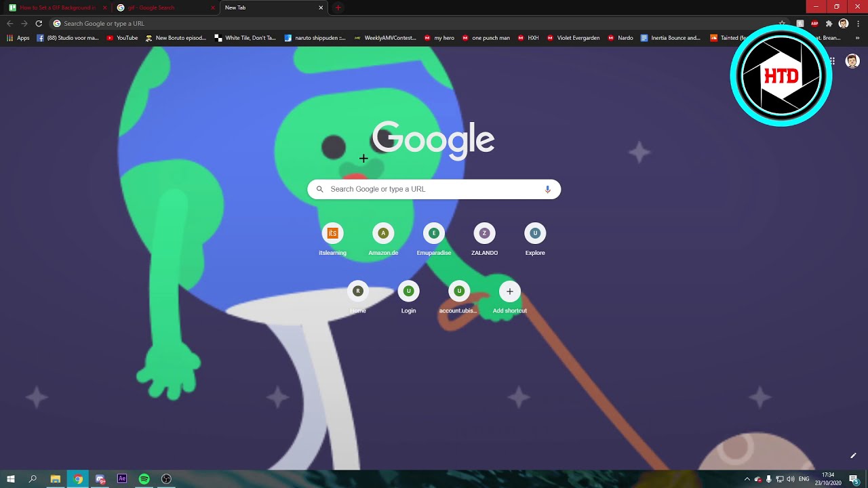Show hidden system tray icons

(x=747, y=479)
